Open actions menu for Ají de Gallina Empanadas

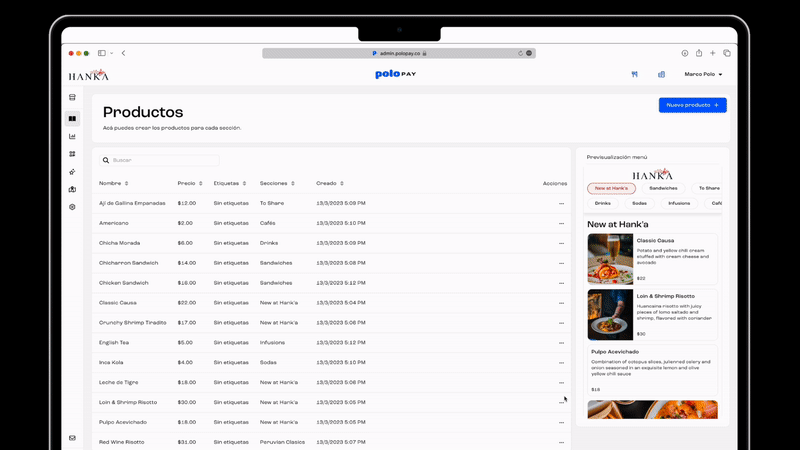561,204
